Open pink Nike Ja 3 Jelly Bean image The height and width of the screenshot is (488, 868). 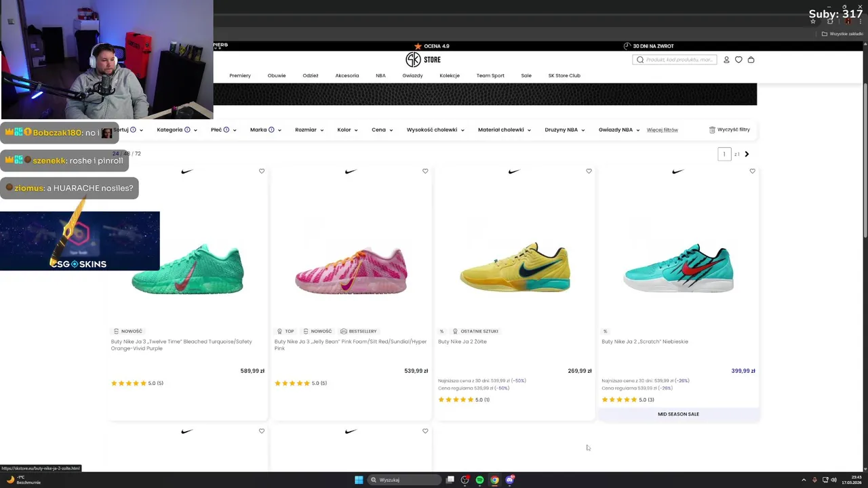point(351,270)
